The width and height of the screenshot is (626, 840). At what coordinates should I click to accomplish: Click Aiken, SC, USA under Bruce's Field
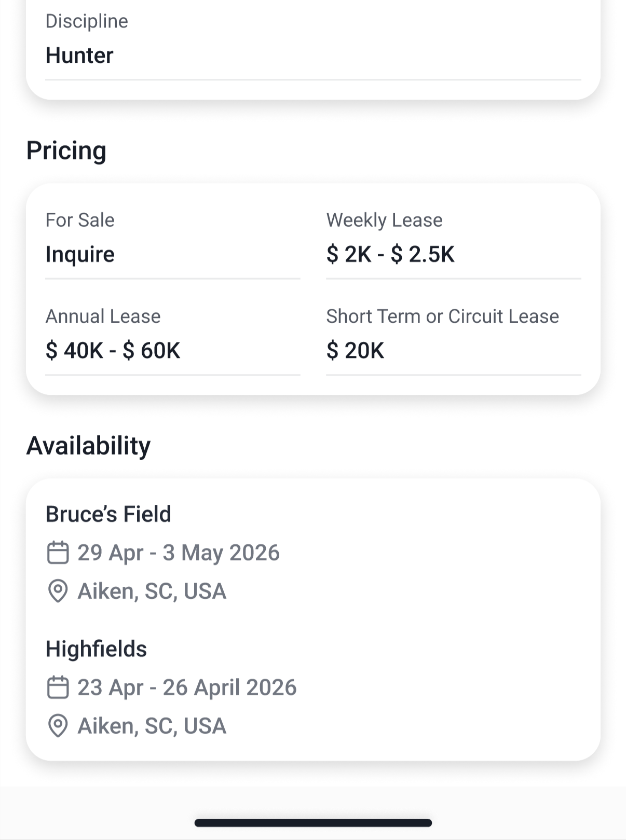point(152,591)
